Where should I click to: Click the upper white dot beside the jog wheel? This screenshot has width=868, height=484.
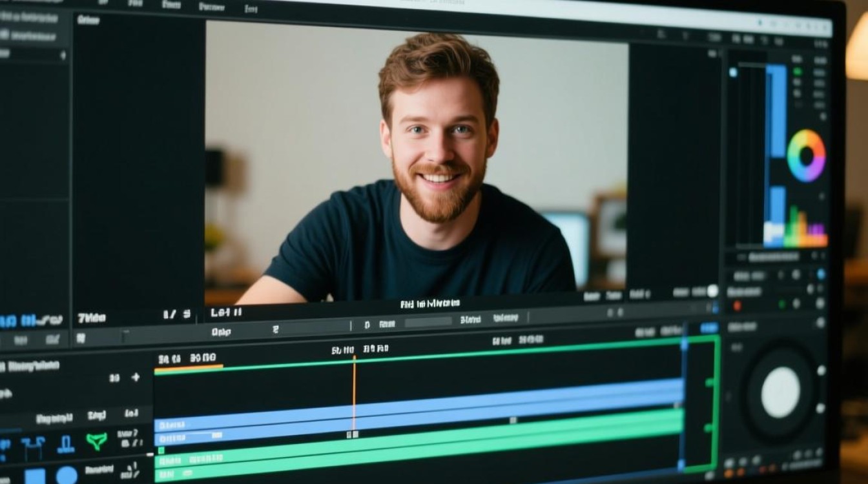point(821,370)
